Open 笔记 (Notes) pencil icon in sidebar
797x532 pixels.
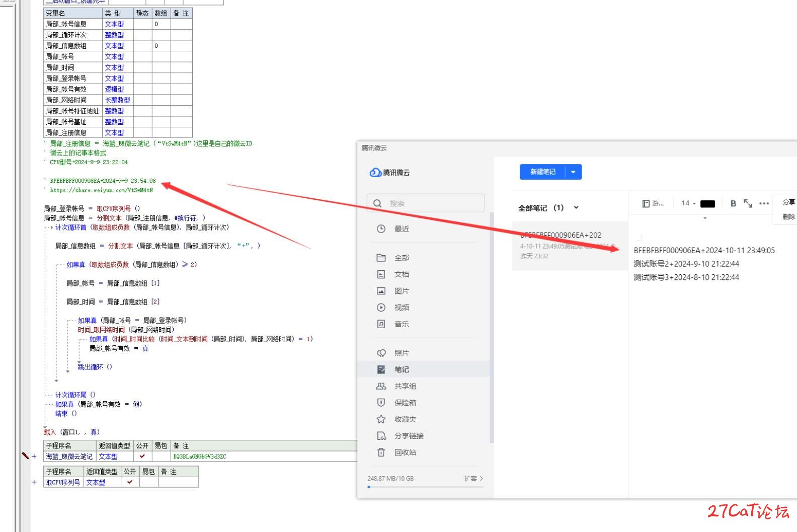pyautogui.click(x=381, y=369)
